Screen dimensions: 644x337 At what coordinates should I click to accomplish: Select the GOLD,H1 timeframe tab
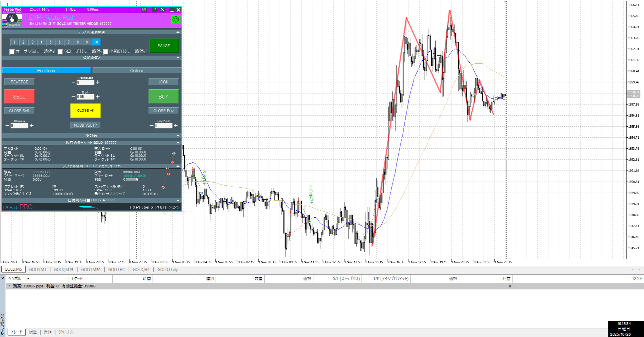tap(116, 270)
